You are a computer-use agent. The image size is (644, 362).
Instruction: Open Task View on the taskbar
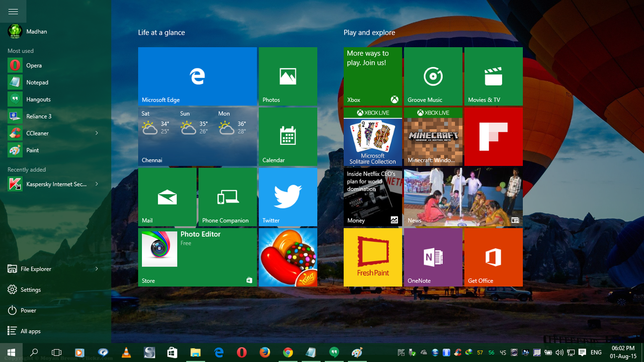click(57, 352)
